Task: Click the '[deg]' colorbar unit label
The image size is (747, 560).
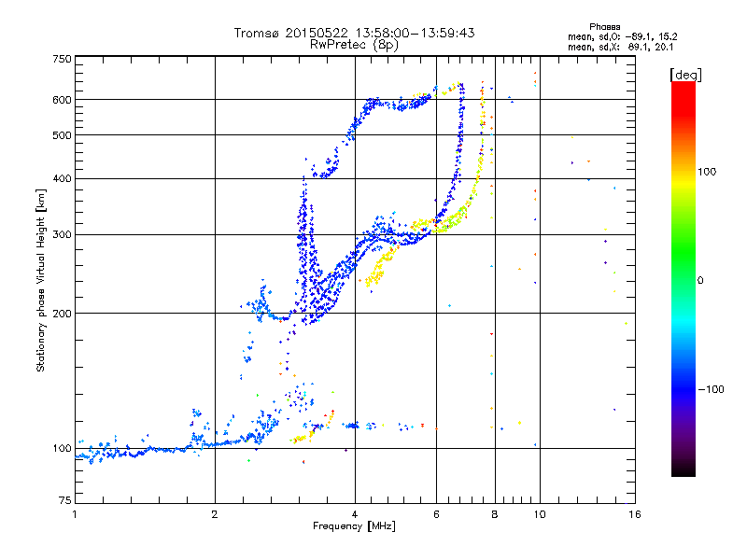Action: [x=685, y=75]
